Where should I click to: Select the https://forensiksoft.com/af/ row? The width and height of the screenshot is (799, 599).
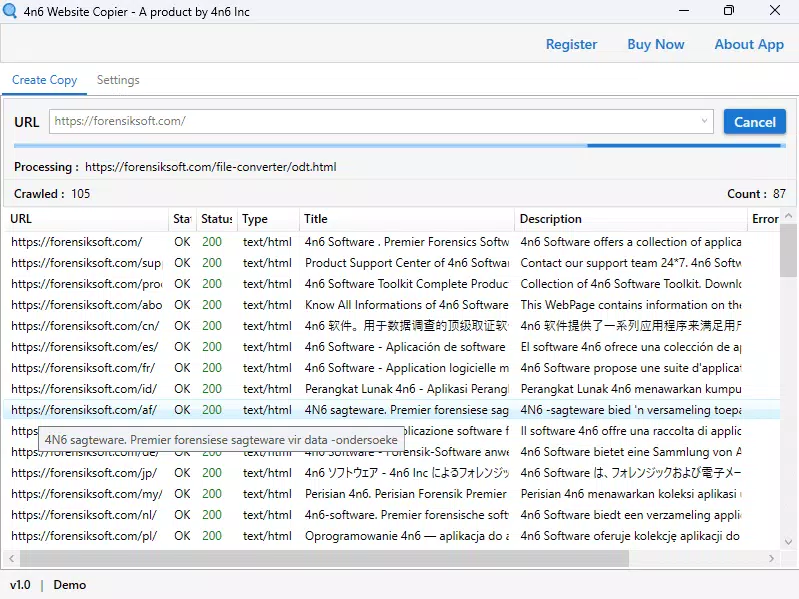click(x=391, y=410)
